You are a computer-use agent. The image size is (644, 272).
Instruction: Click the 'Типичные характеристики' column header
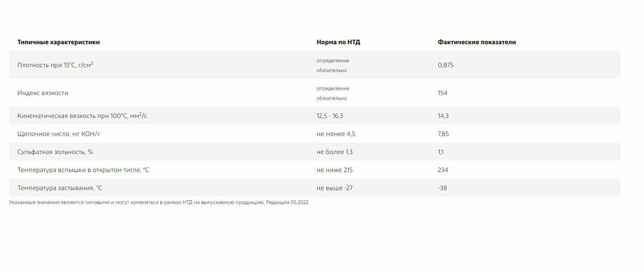[x=59, y=42]
